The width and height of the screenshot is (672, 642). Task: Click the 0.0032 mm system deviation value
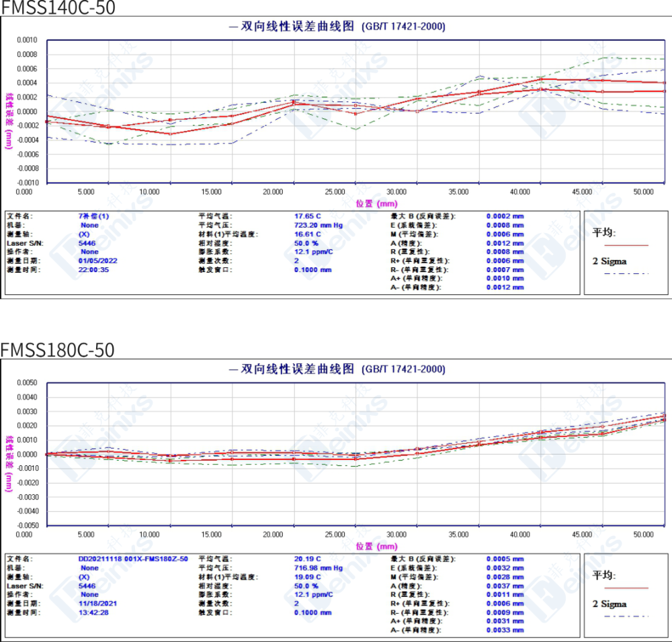pyautogui.click(x=505, y=568)
